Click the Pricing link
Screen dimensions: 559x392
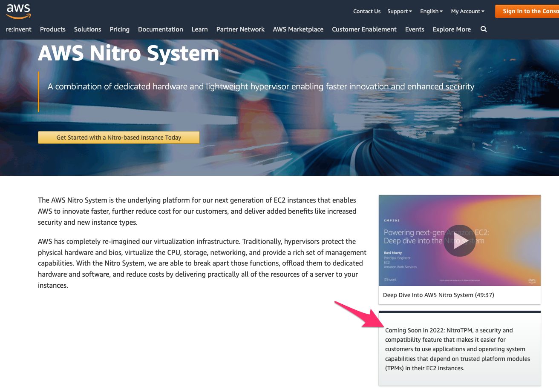[x=119, y=29]
